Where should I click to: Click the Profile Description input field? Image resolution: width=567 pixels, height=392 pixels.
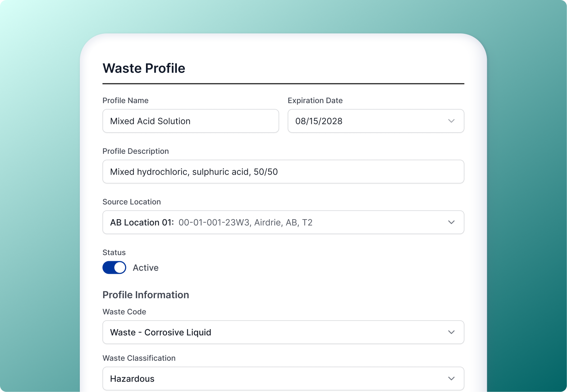click(x=283, y=172)
